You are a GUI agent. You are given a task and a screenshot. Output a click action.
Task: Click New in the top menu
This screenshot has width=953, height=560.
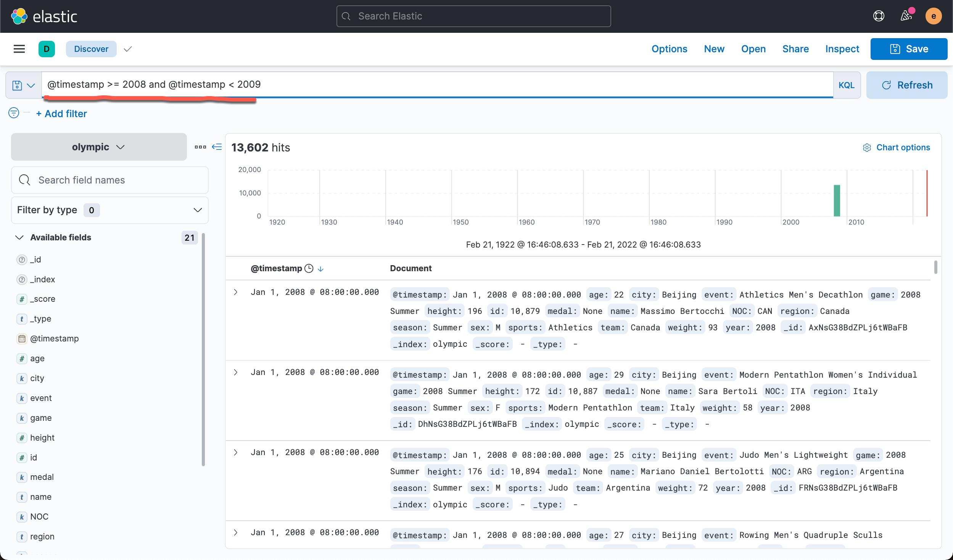pos(714,49)
